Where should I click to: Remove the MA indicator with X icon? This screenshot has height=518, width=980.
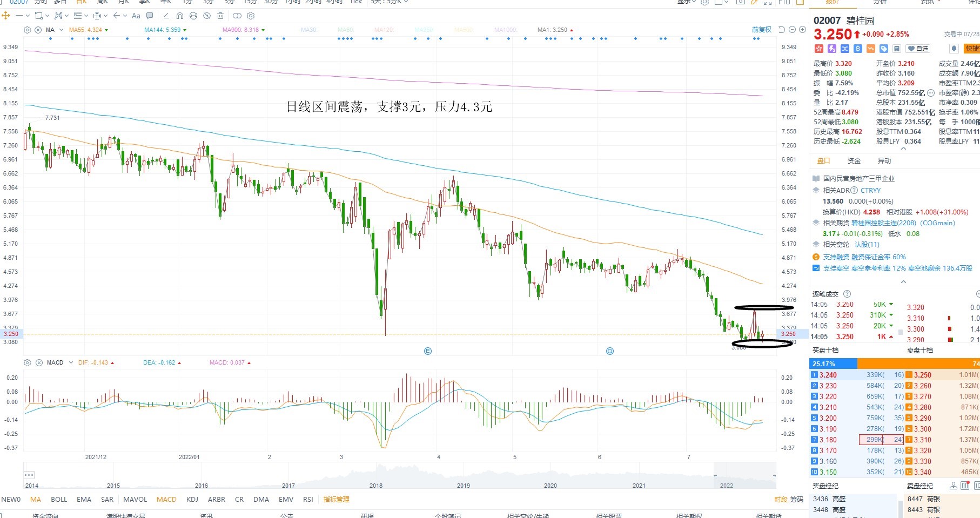38,30
